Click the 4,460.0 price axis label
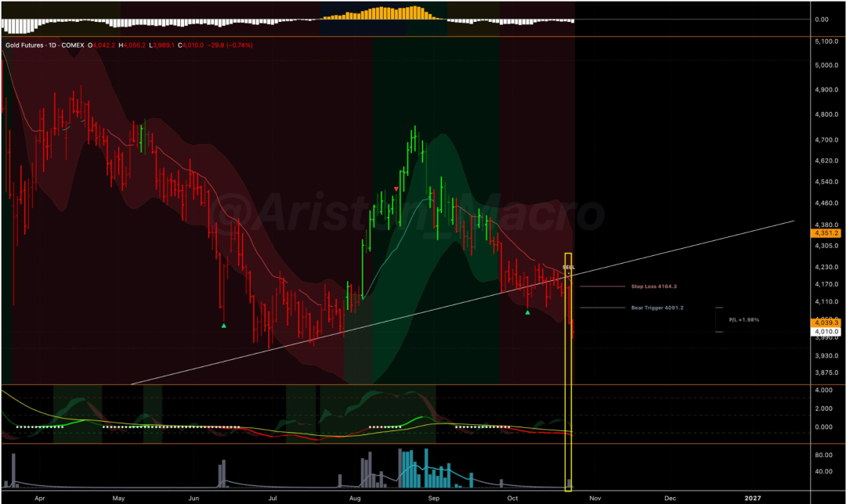The height and width of the screenshot is (504, 846). (x=826, y=203)
